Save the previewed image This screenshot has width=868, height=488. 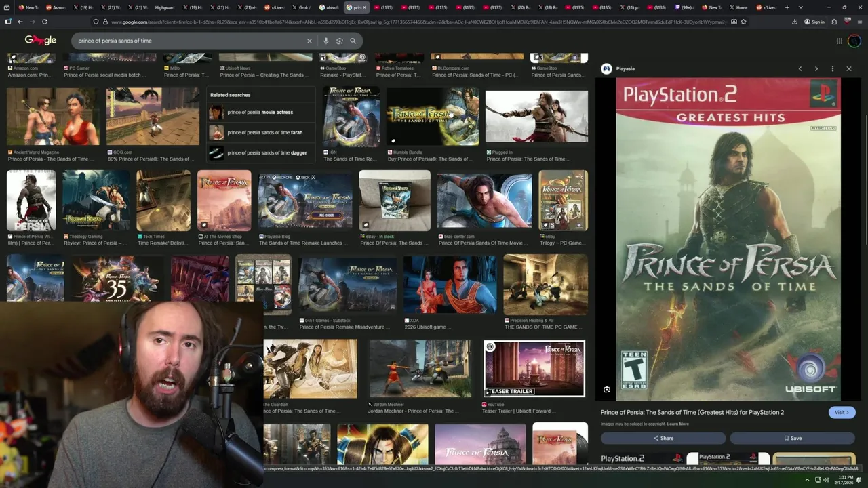pos(793,438)
